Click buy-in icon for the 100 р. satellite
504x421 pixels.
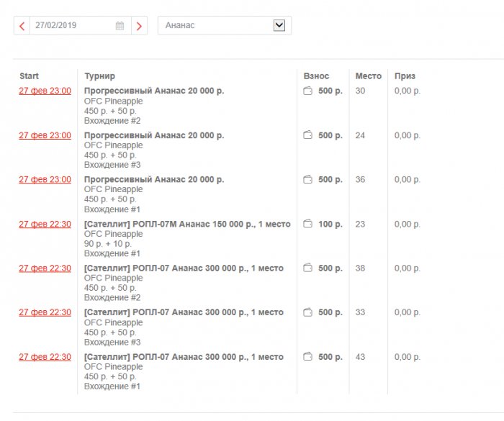pos(308,225)
